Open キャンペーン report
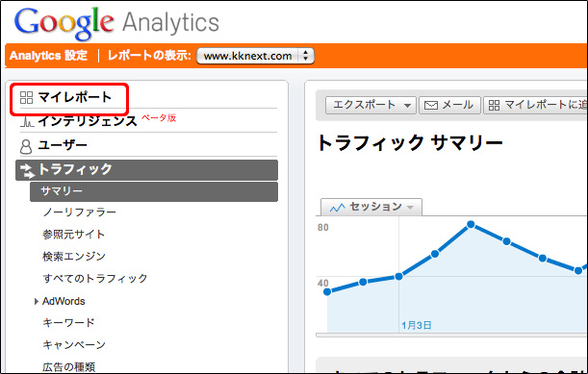This screenshot has width=588, height=374. point(74,345)
